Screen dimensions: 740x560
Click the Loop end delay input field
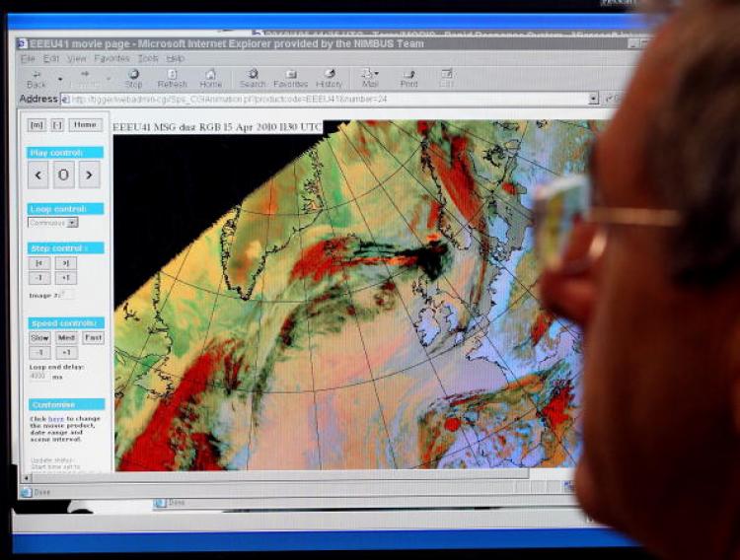(41, 376)
